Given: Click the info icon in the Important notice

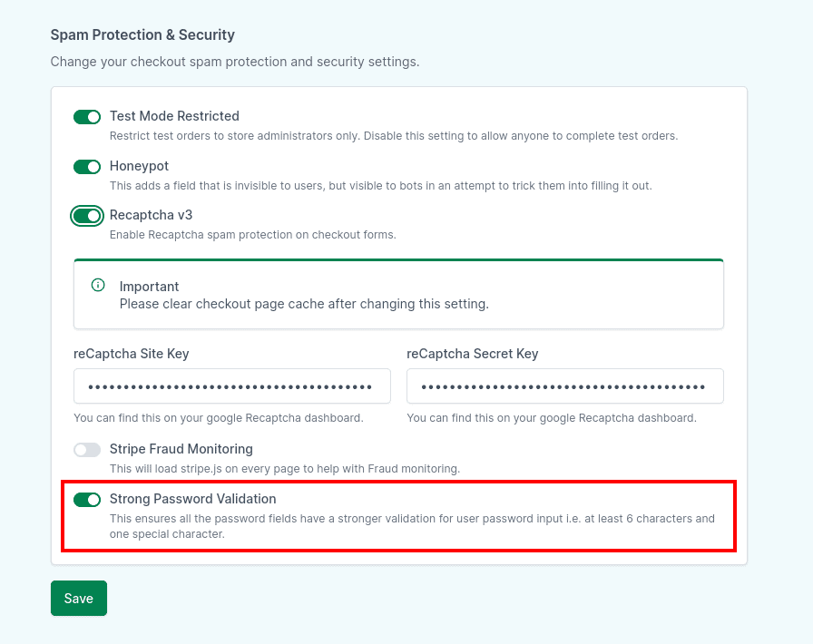Looking at the screenshot, I should tap(99, 285).
